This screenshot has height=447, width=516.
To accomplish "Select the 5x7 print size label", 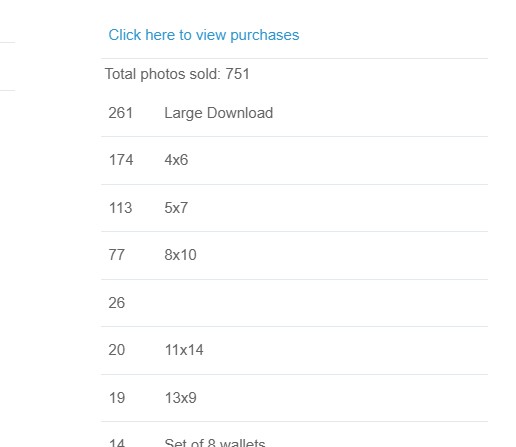I will (x=176, y=208).
